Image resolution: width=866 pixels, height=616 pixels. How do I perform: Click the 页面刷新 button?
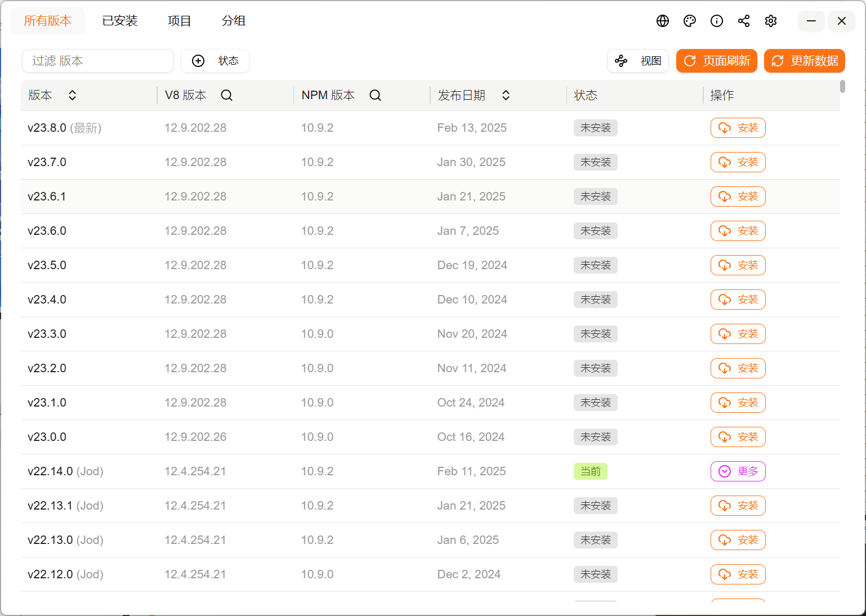[x=716, y=61]
